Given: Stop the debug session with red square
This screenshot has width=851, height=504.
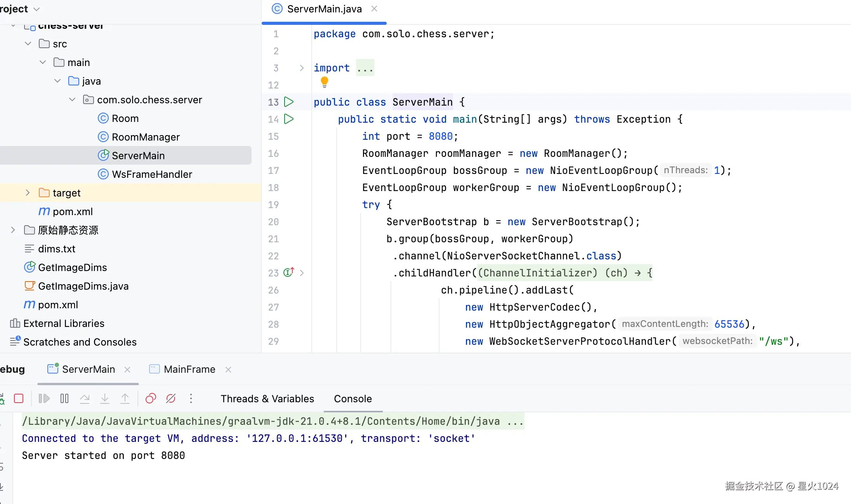Looking at the screenshot, I should [x=19, y=398].
